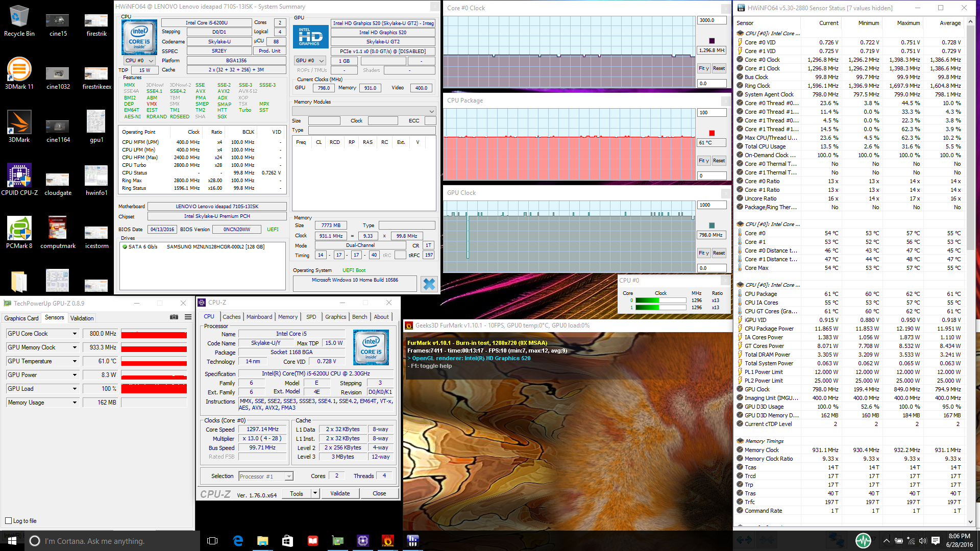This screenshot has width=980, height=551.
Task: Click the Validate button in CPU-Z
Action: coord(340,493)
